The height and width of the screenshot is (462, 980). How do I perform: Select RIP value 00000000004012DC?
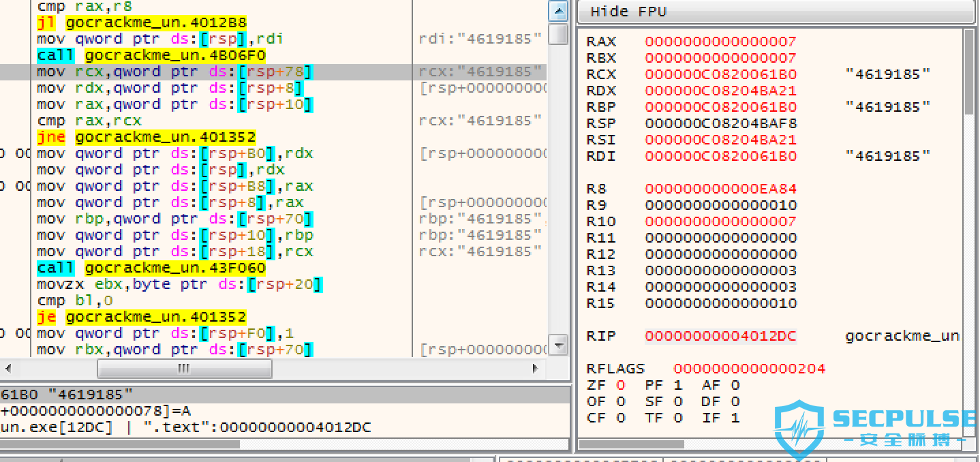pos(720,336)
